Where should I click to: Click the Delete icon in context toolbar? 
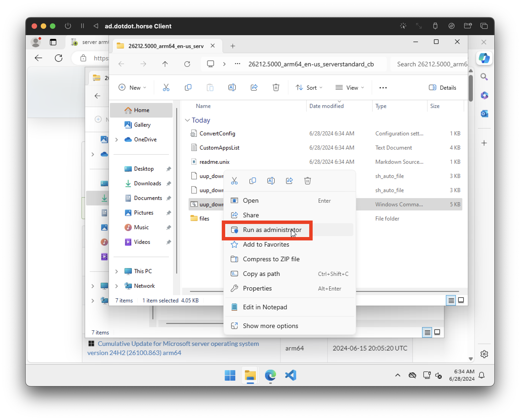coord(308,180)
